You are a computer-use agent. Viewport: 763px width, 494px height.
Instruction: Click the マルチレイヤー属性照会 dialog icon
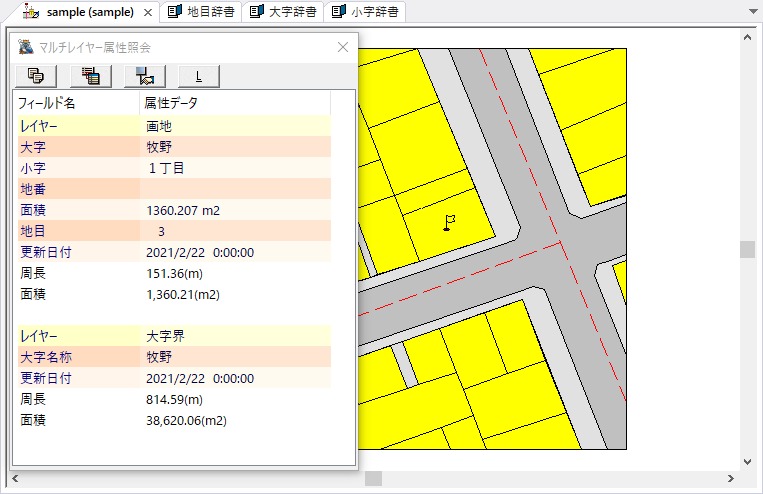tap(25, 47)
